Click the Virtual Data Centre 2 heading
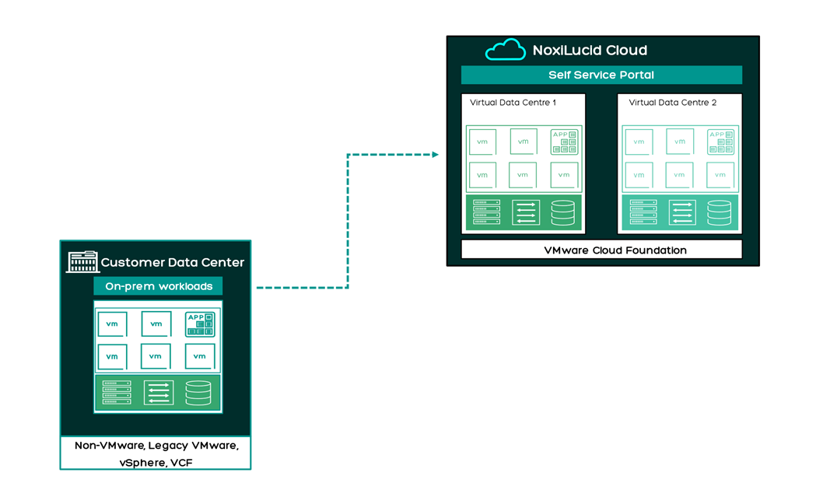Image resolution: width=816 pixels, height=504 pixels. point(673,103)
